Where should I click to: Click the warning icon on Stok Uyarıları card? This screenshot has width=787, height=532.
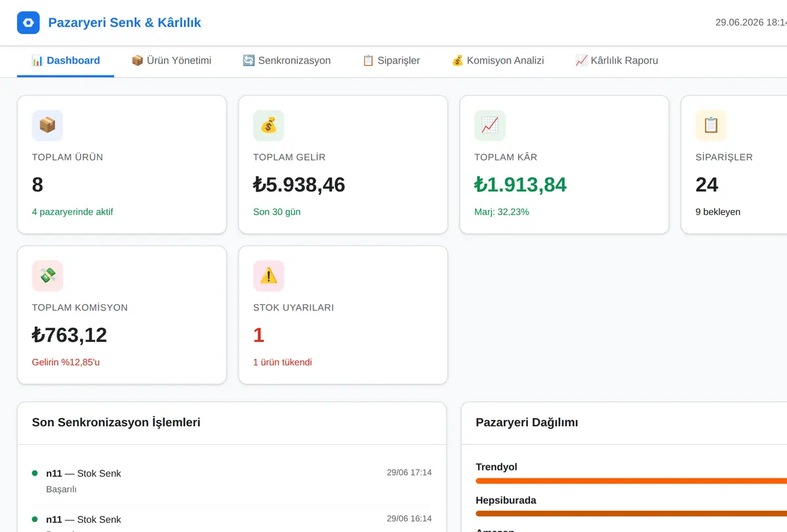269,276
